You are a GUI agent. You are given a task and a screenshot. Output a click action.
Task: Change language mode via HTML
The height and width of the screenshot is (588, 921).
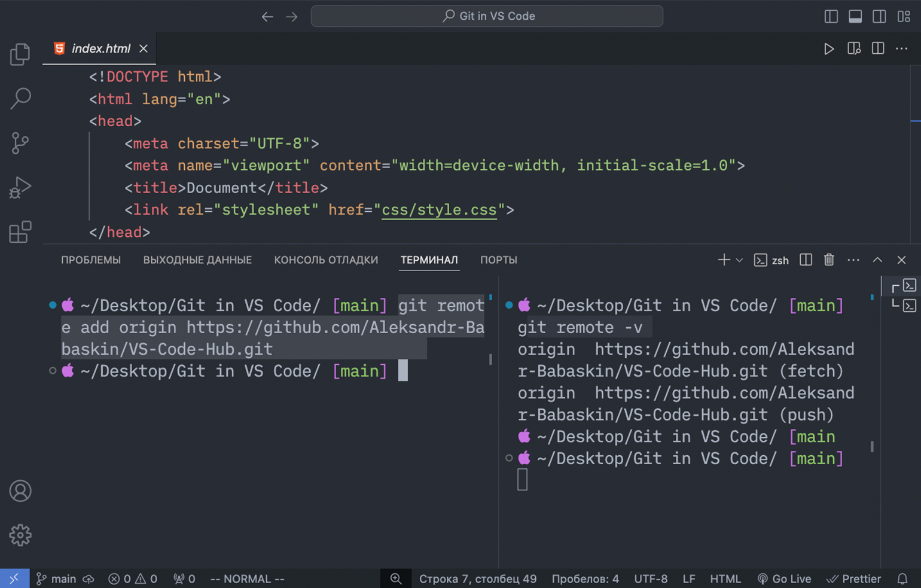[x=725, y=578]
